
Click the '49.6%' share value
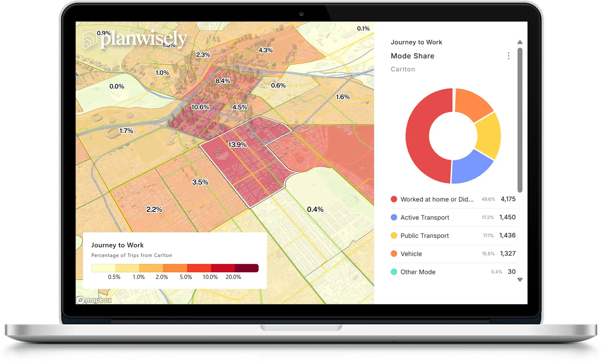[x=488, y=199]
